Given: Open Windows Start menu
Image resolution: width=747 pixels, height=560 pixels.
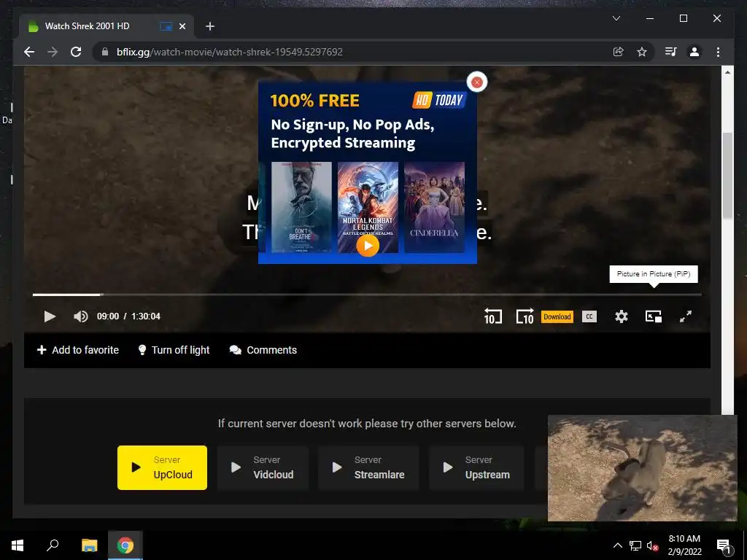Looking at the screenshot, I should click(18, 545).
